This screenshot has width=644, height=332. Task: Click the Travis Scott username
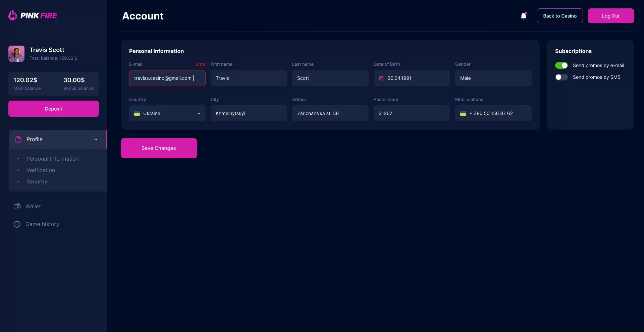tap(47, 50)
